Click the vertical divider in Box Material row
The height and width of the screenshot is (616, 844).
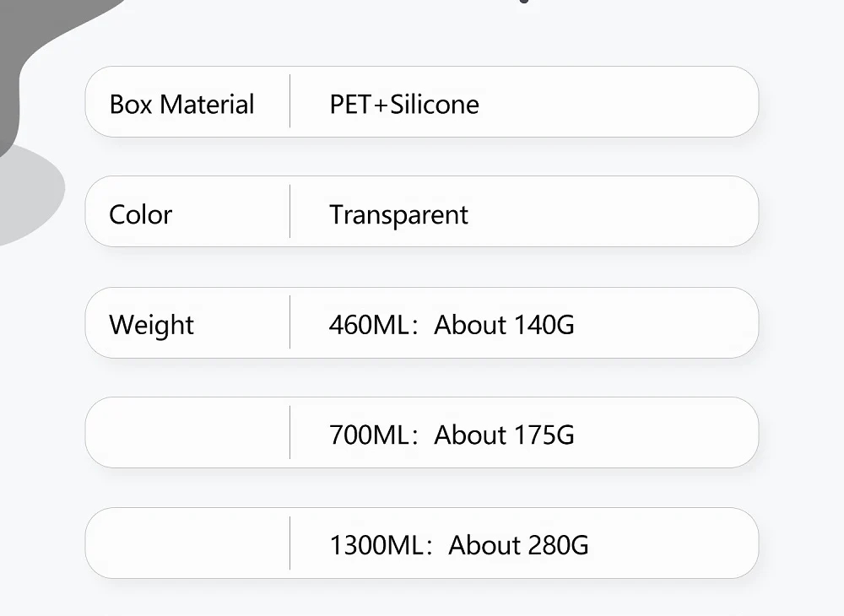tap(290, 101)
